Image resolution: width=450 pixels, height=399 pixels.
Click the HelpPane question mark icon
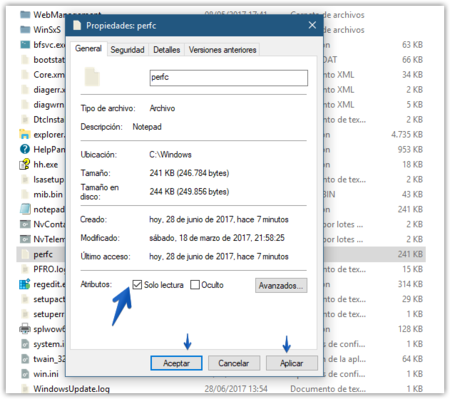(25, 149)
